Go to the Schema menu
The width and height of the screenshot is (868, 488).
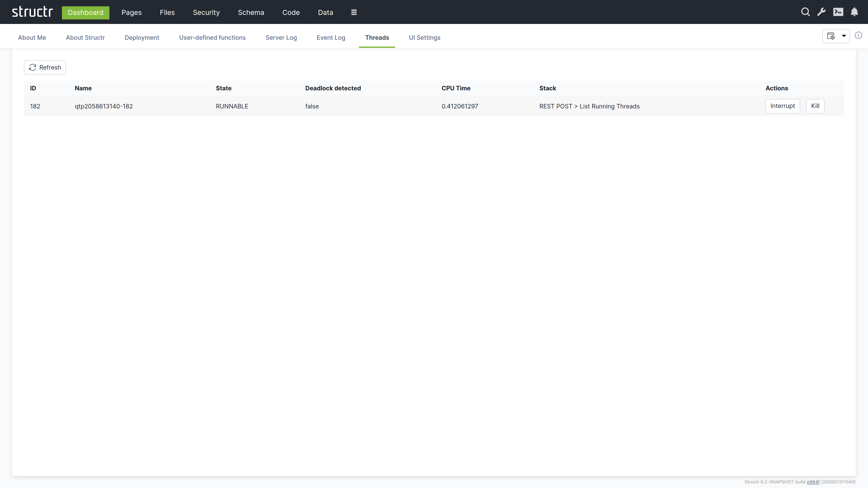251,12
